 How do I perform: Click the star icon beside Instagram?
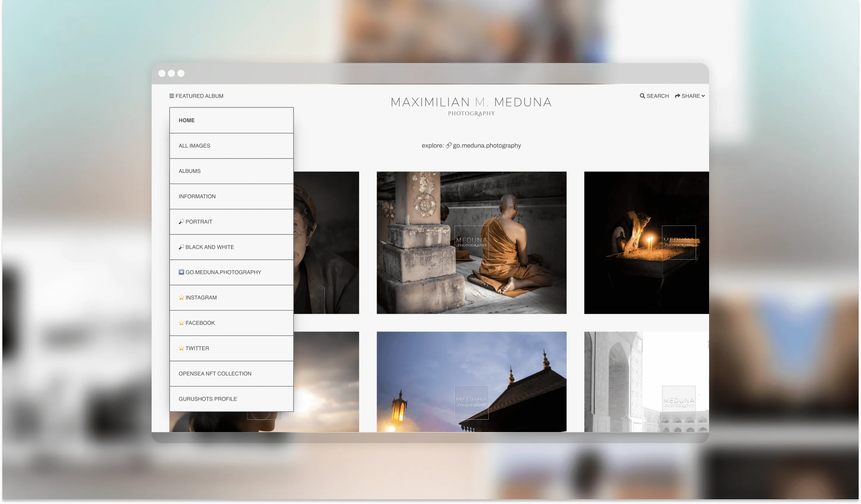point(181,297)
